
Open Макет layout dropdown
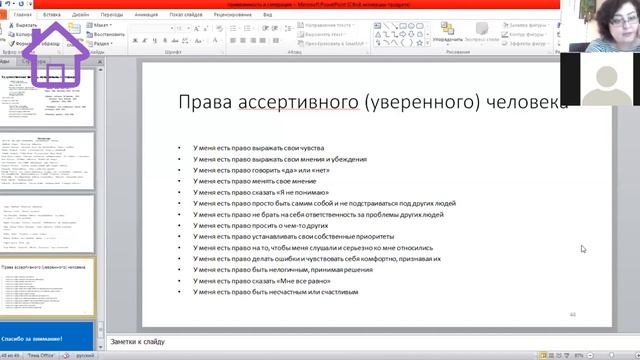(99, 25)
